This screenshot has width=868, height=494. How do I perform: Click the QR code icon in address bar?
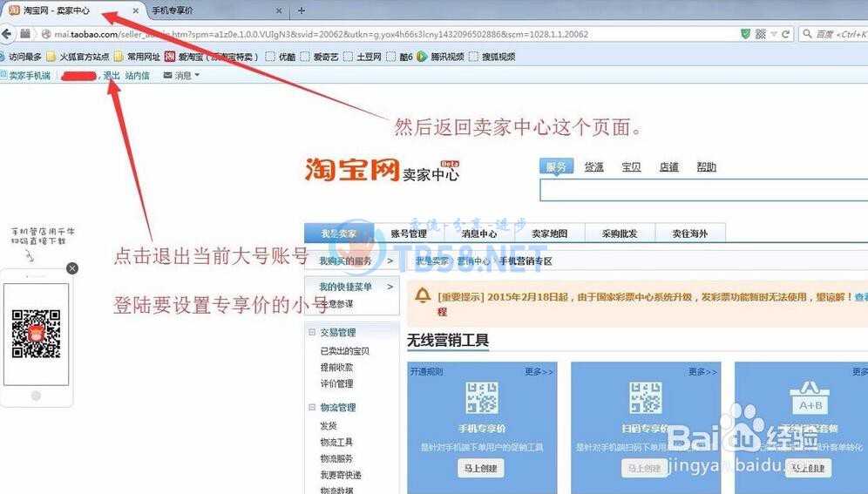761,34
